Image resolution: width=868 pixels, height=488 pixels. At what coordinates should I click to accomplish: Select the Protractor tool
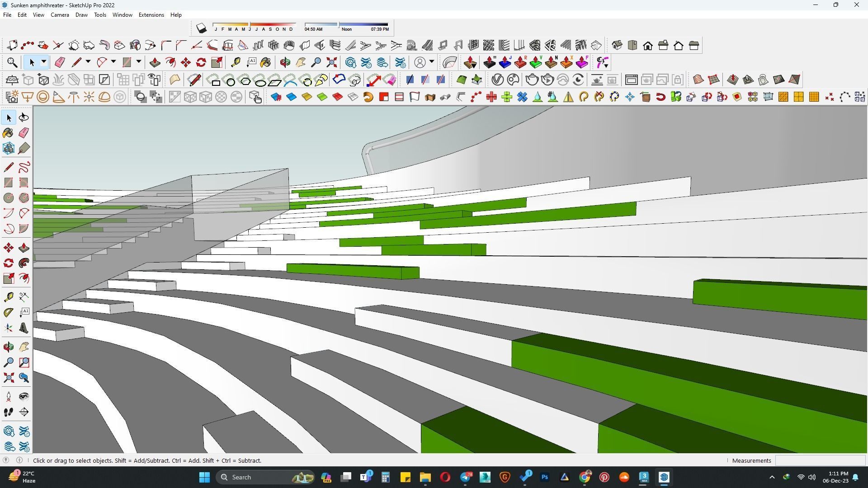tap(8, 313)
